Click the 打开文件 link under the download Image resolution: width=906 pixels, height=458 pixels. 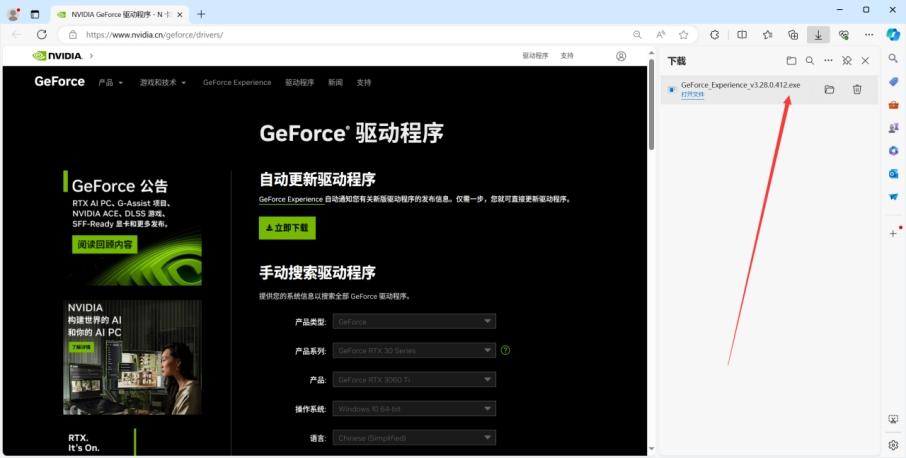[693, 95]
